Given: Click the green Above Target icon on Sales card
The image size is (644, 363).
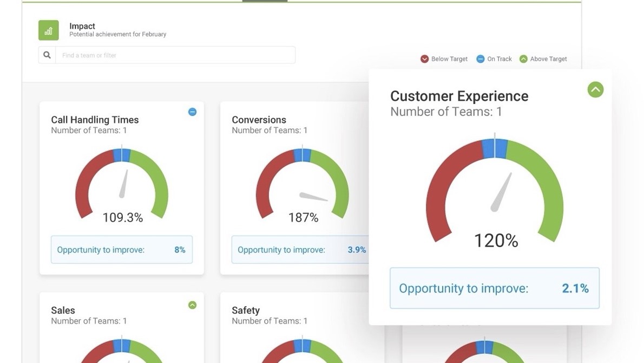Looking at the screenshot, I should tap(192, 305).
